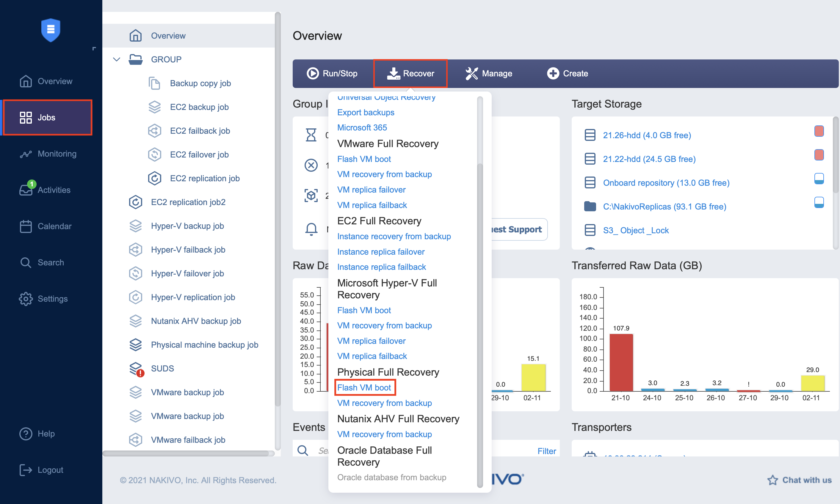Select Hyper-V failover job
The width and height of the screenshot is (840, 504).
point(187,273)
